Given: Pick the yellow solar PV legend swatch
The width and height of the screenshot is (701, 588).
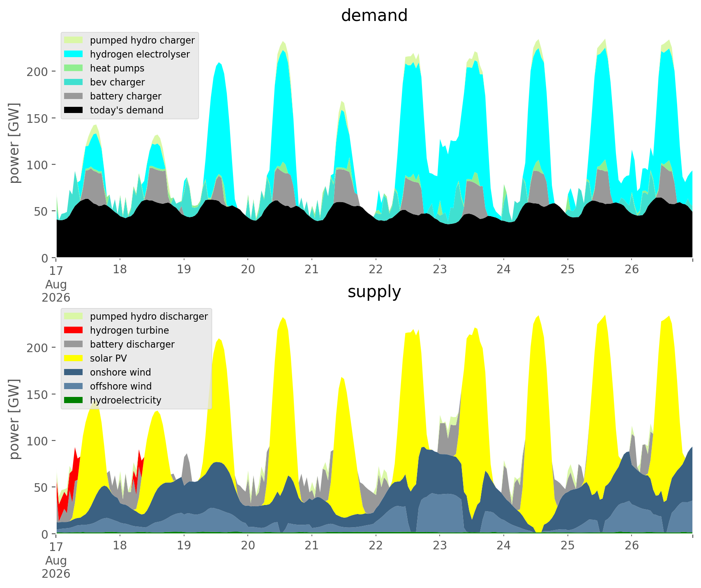Looking at the screenshot, I should tap(74, 358).
